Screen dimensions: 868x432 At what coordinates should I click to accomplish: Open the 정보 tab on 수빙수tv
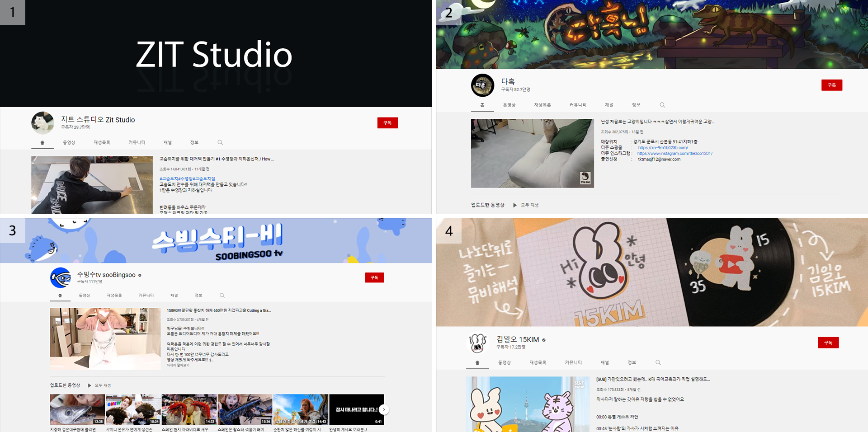pos(198,295)
